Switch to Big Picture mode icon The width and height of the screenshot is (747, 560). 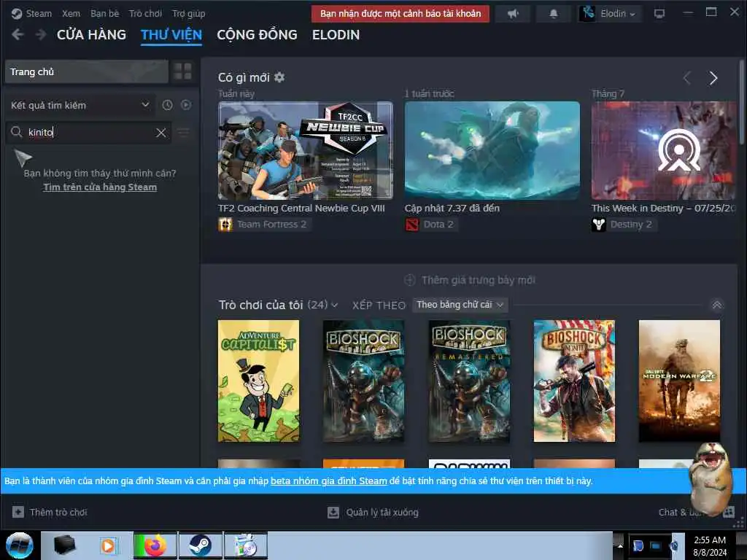[x=659, y=14]
